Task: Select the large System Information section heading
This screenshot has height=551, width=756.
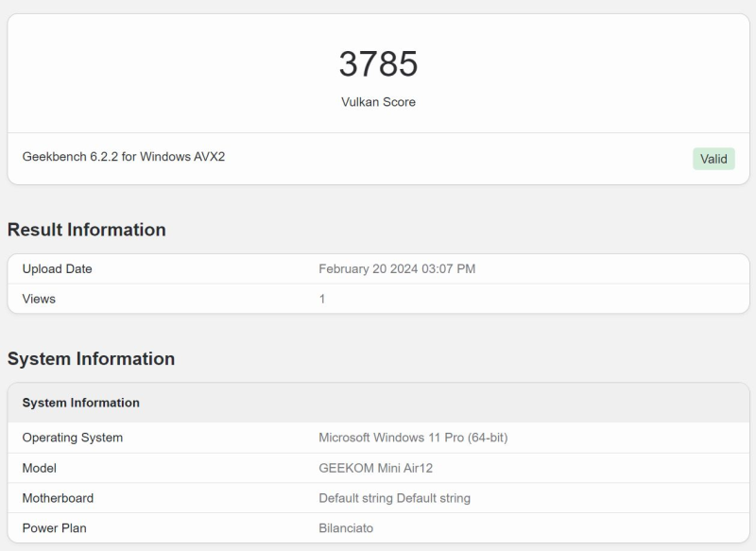Action: (91, 359)
